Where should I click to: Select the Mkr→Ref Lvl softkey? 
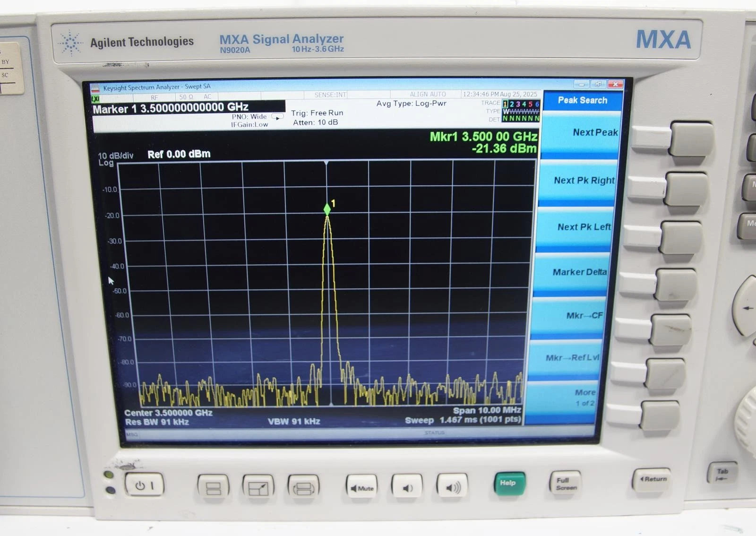[565, 359]
